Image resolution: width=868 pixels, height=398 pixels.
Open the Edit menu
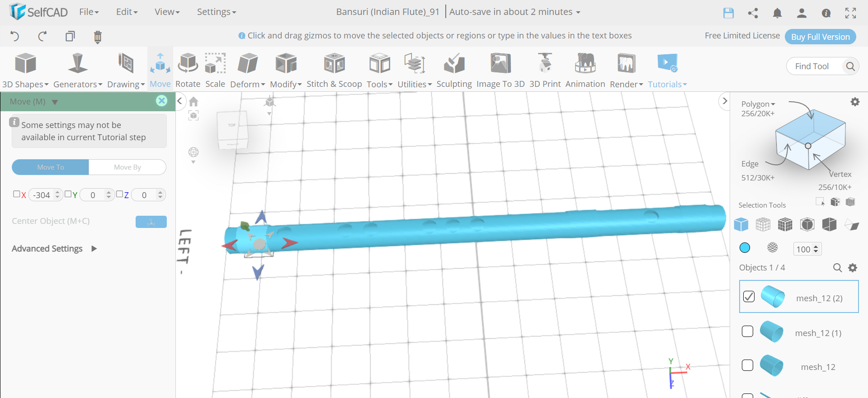[x=127, y=12]
